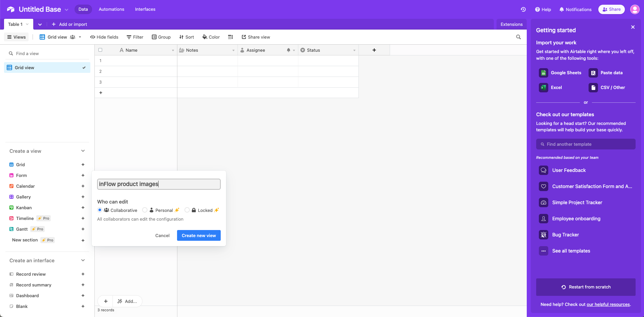Select the Hide fields icon in toolbar
The height and width of the screenshot is (317, 644).
point(92,37)
